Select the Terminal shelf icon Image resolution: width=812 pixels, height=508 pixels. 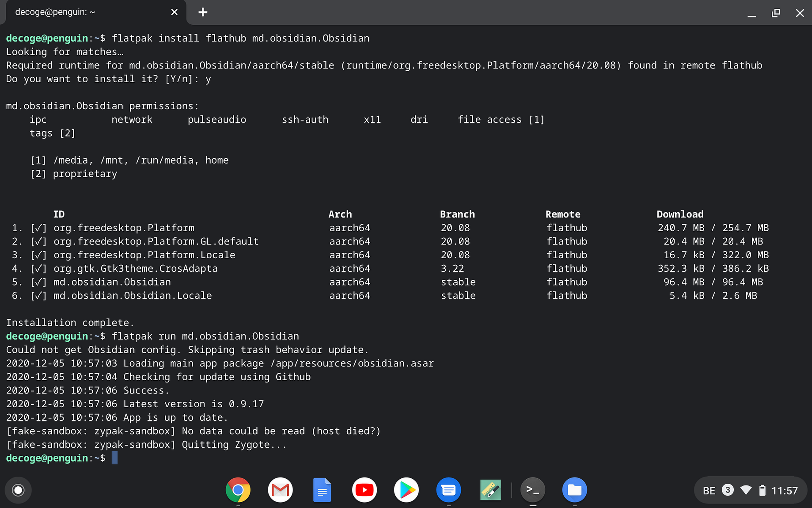[x=533, y=490]
